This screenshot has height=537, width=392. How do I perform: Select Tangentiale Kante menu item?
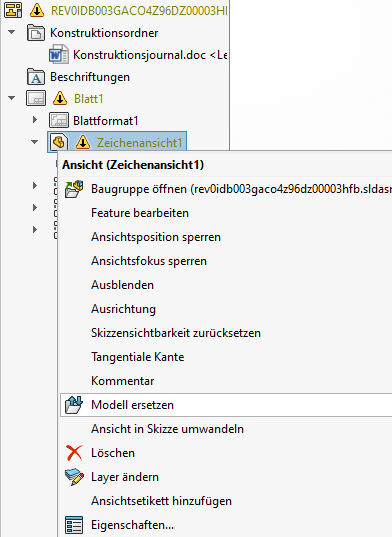[138, 357]
